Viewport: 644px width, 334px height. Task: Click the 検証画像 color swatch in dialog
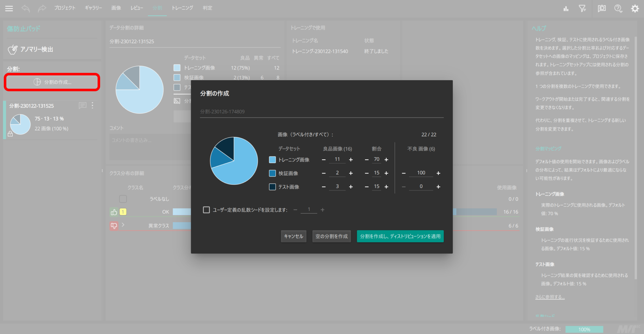272,173
